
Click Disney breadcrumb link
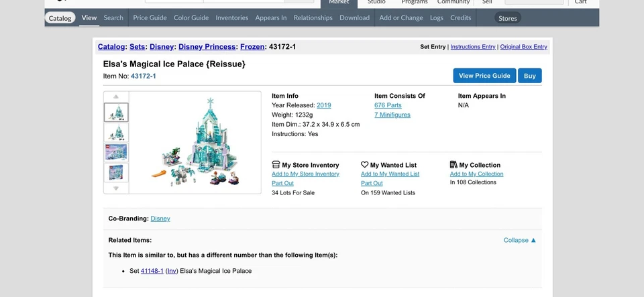162,47
